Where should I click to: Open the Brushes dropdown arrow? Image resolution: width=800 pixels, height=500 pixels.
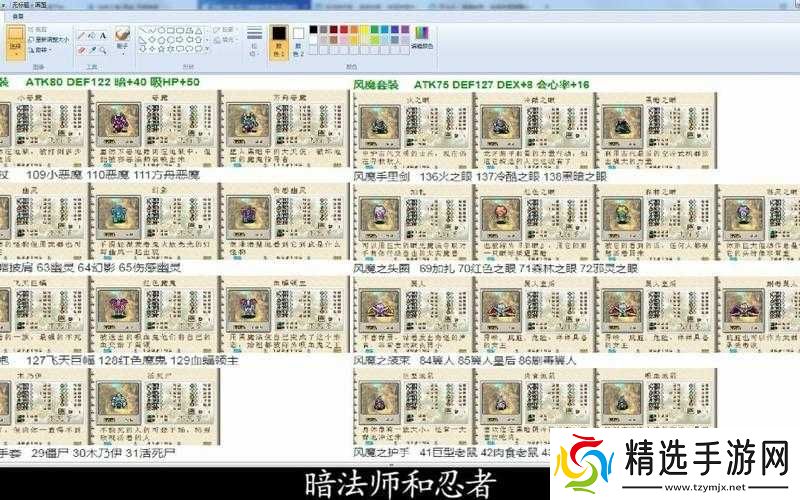pyautogui.click(x=122, y=52)
